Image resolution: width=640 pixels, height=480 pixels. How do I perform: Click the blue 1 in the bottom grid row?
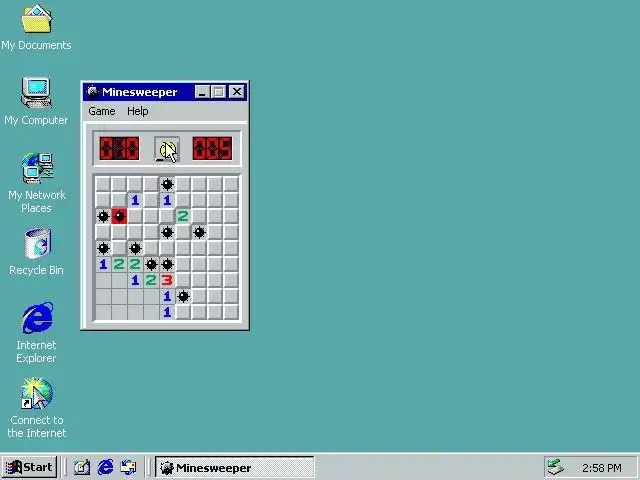point(167,312)
